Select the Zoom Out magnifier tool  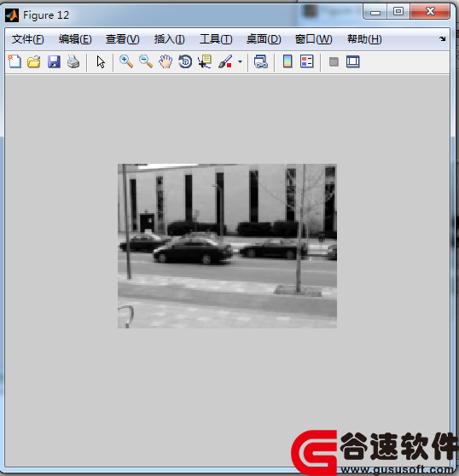click(146, 61)
